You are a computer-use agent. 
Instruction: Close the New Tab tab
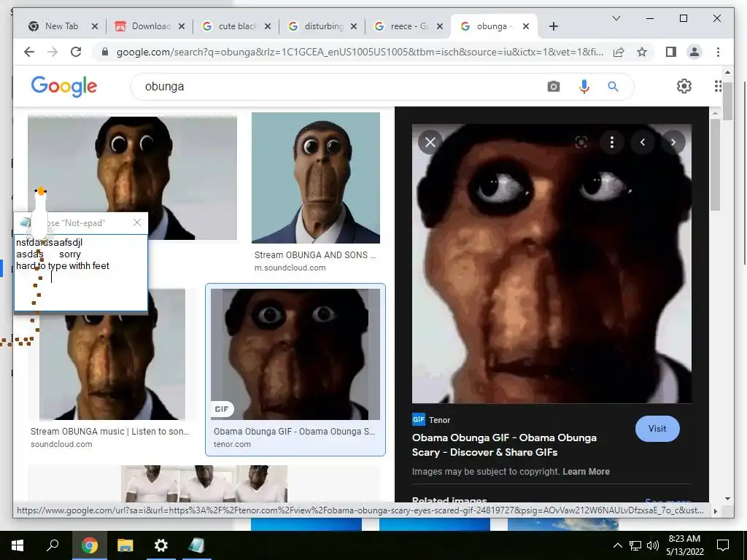click(95, 26)
